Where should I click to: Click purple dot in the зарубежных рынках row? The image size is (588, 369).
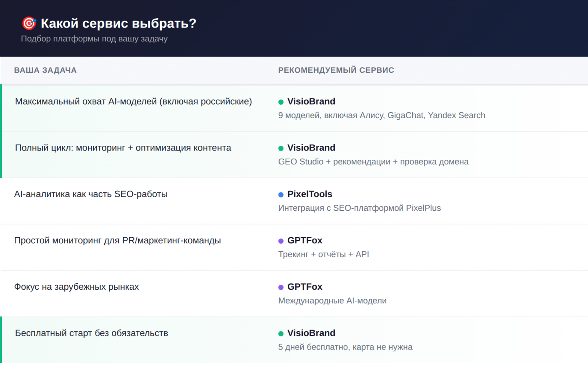click(x=281, y=287)
